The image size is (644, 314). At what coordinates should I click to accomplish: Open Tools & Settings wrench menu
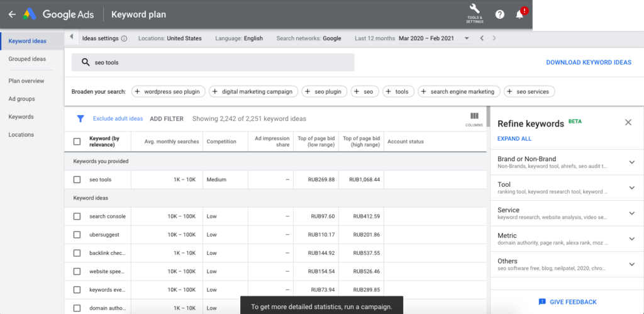(x=474, y=14)
